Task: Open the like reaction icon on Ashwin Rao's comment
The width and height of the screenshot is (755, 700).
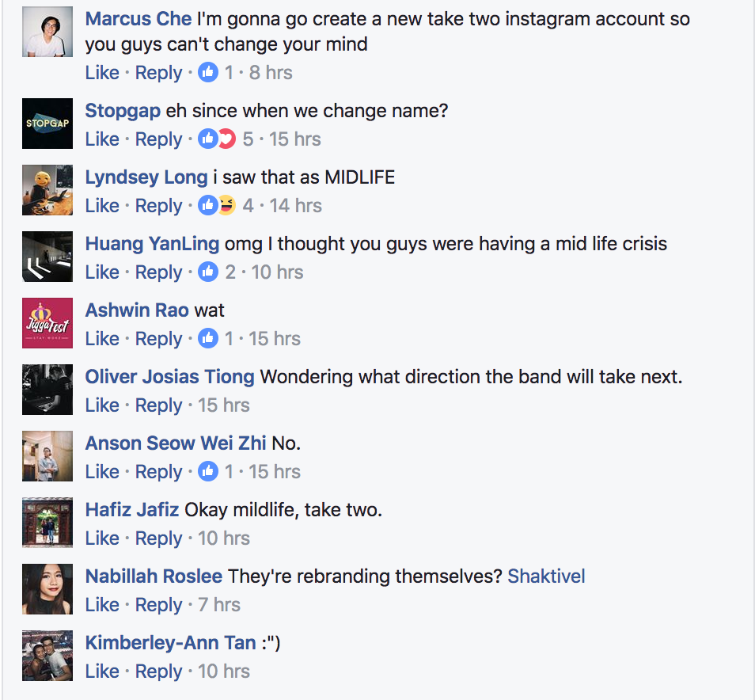Action: click(208, 339)
